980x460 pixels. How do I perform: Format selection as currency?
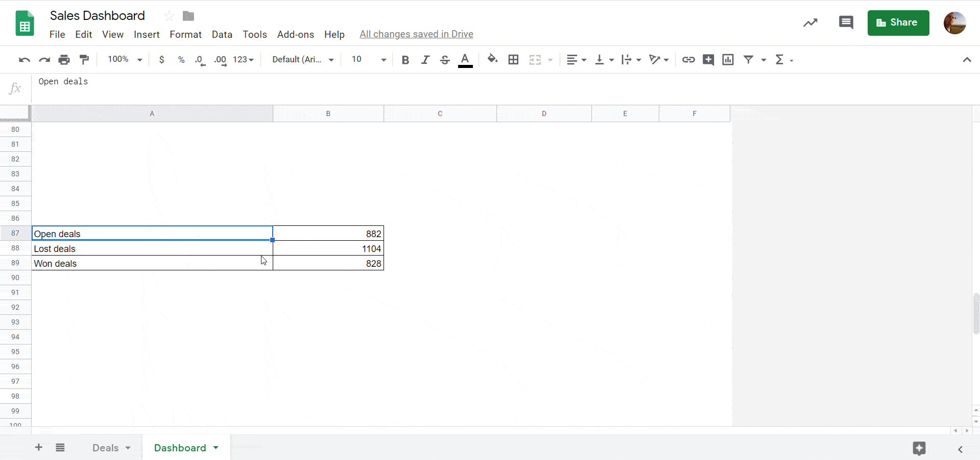(x=162, y=60)
